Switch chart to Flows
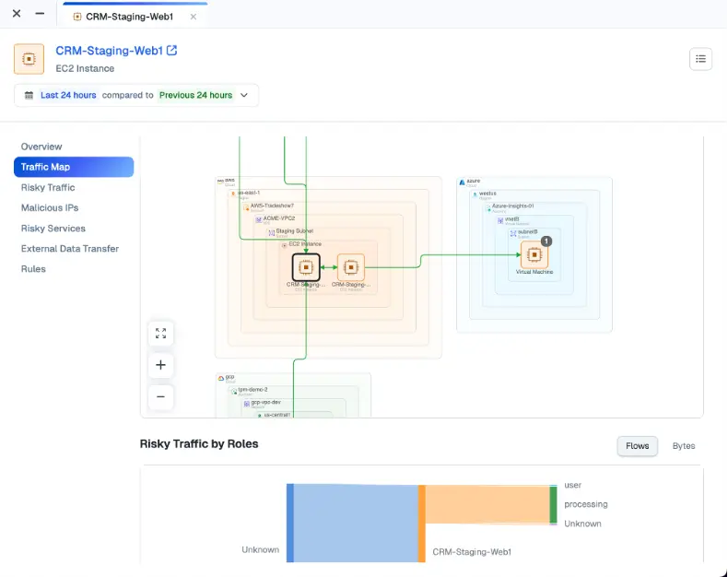 point(637,446)
